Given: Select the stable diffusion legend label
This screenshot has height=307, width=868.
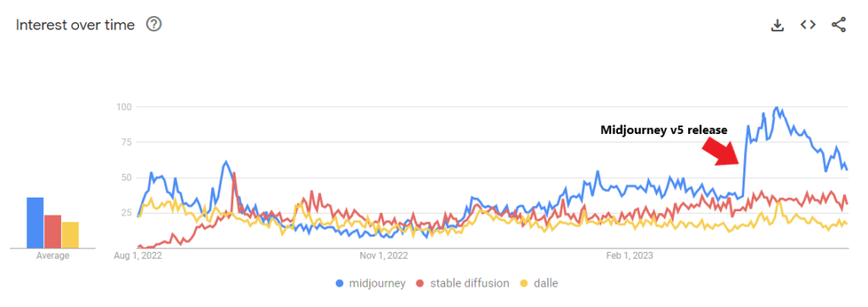Looking at the screenshot, I should 470,284.
